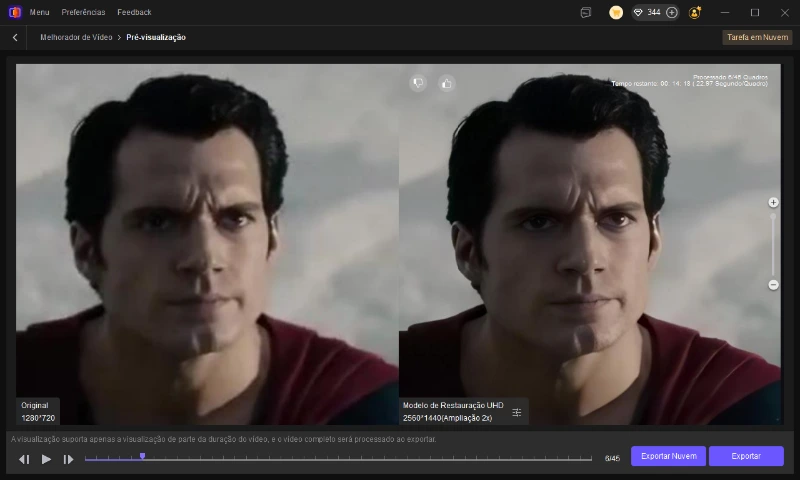This screenshot has width=800, height=480.
Task: Go back with the left arrow
Action: (15, 37)
